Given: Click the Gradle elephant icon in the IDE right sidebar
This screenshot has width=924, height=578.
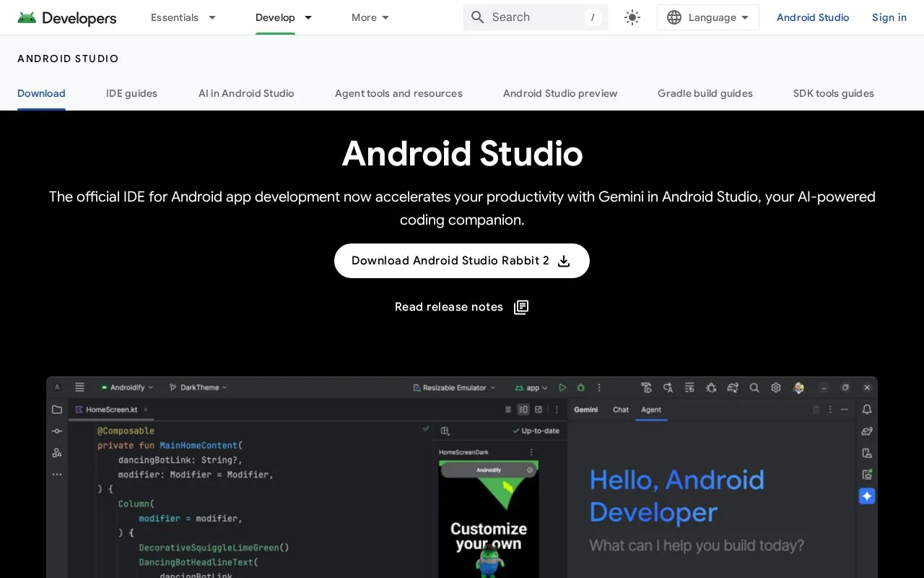Looking at the screenshot, I should click(867, 431).
